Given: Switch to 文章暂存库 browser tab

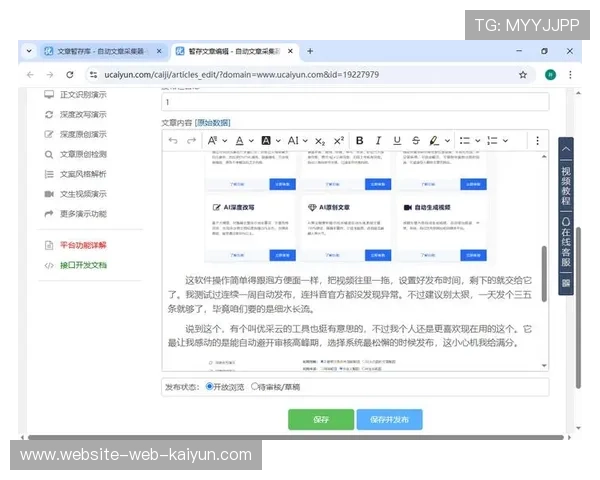Looking at the screenshot, I should click(100, 51).
